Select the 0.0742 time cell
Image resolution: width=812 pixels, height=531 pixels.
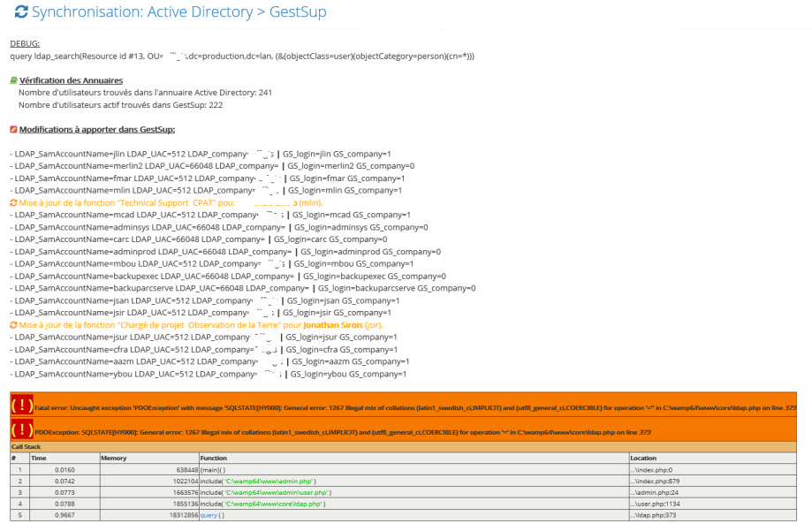click(65, 482)
